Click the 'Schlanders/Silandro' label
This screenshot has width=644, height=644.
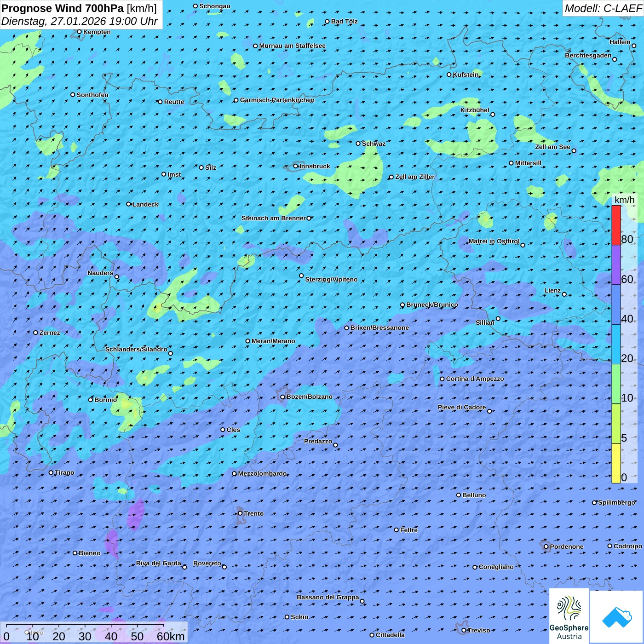point(136,349)
